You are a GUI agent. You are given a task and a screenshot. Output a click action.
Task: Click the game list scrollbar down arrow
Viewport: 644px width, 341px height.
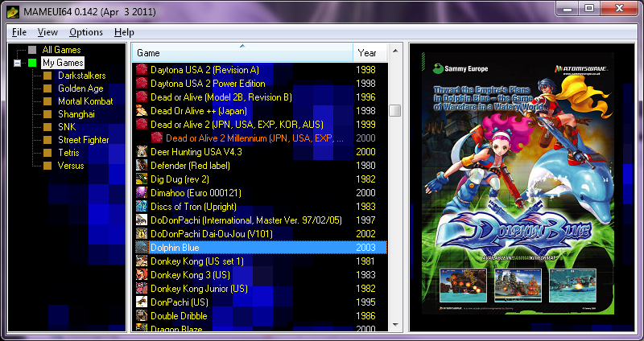(395, 325)
